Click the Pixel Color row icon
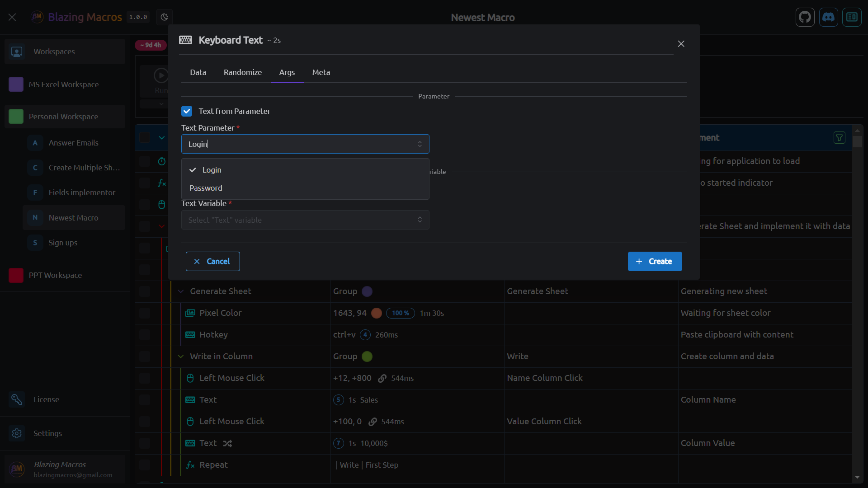 pos(190,313)
